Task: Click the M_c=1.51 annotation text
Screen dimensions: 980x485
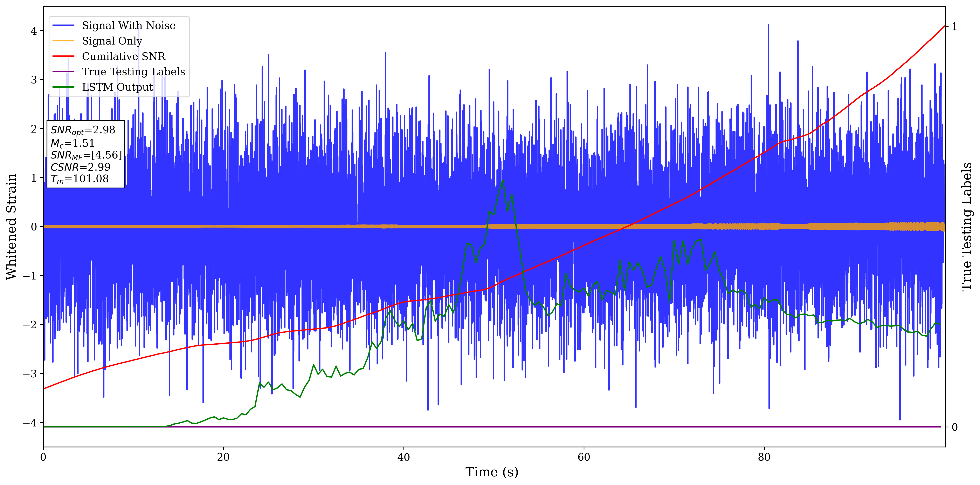Action: 72,143
